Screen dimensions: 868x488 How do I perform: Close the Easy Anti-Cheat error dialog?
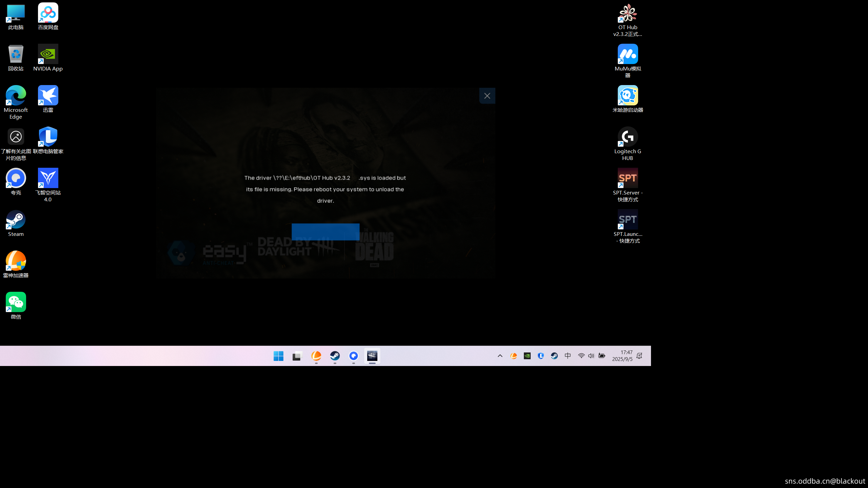point(487,96)
